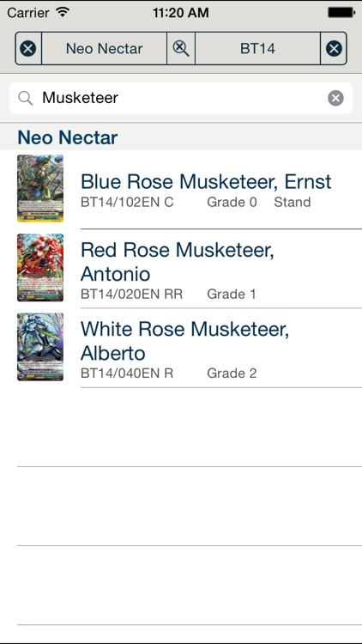Image resolution: width=362 pixels, height=644 pixels.
Task: Tap the 11:20 AM status bar clock
Action: pyautogui.click(x=181, y=13)
